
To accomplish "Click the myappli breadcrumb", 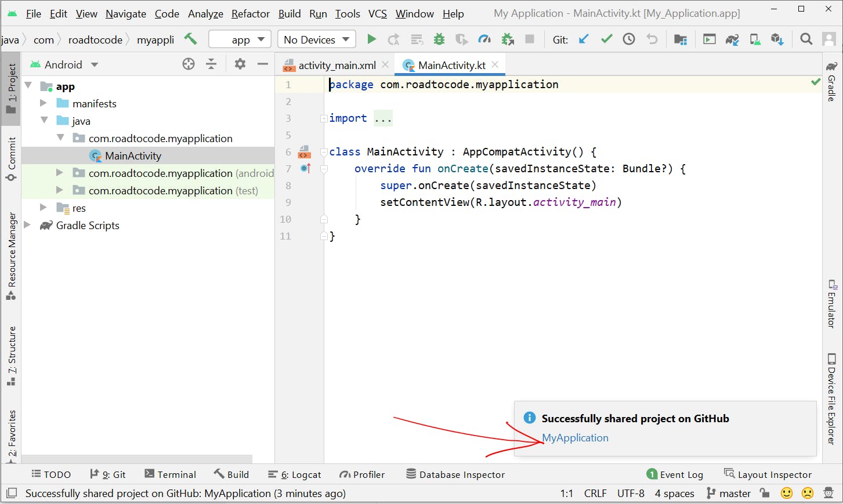I will [x=155, y=39].
